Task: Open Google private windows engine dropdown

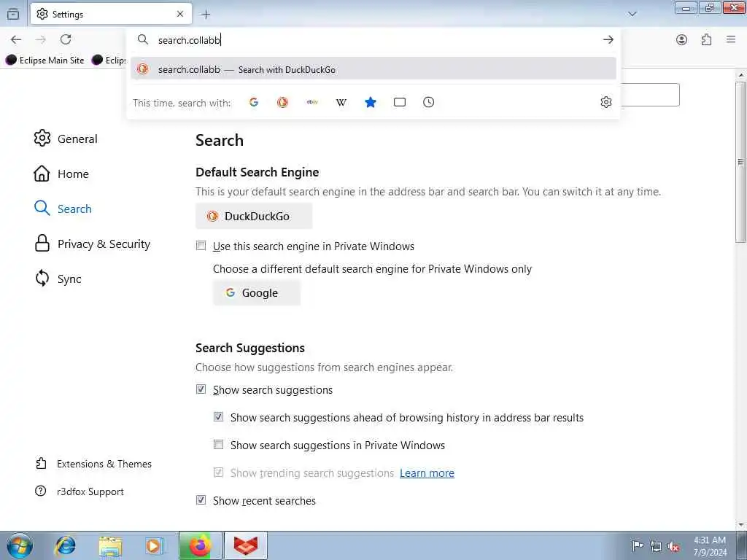Action: (257, 293)
